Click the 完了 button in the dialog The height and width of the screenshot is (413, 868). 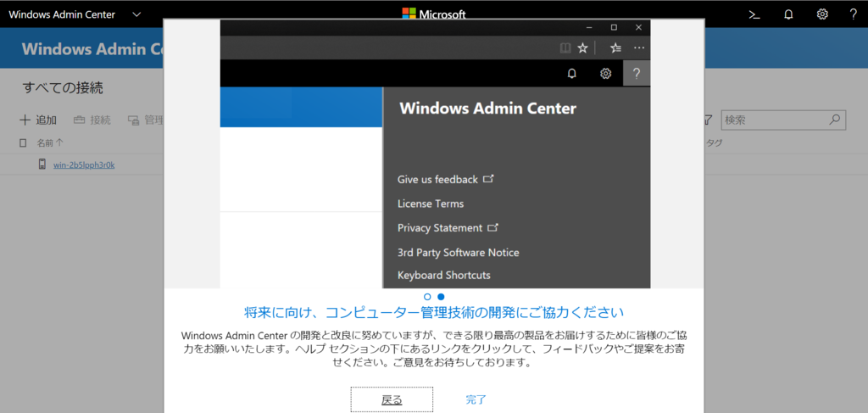click(476, 399)
